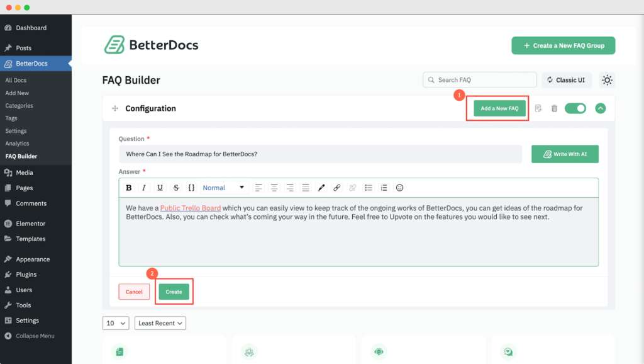
Task: Apply italic formatting to the answer text
Action: (144, 187)
